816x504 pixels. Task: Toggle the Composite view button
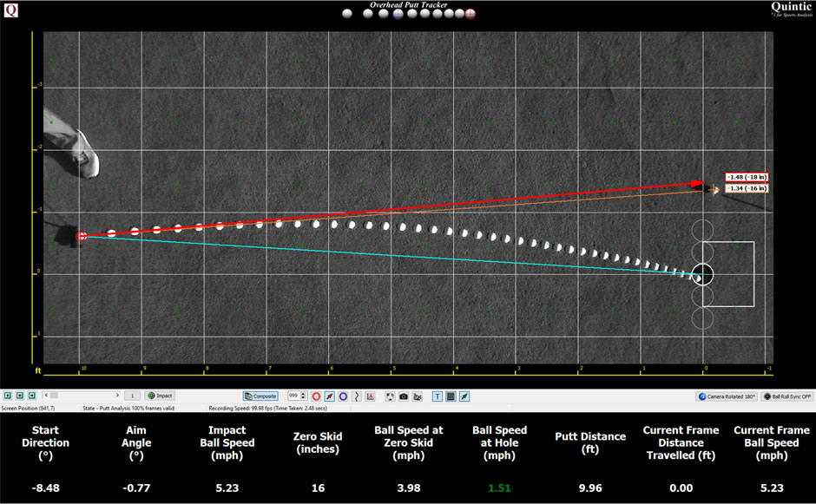[x=260, y=396]
